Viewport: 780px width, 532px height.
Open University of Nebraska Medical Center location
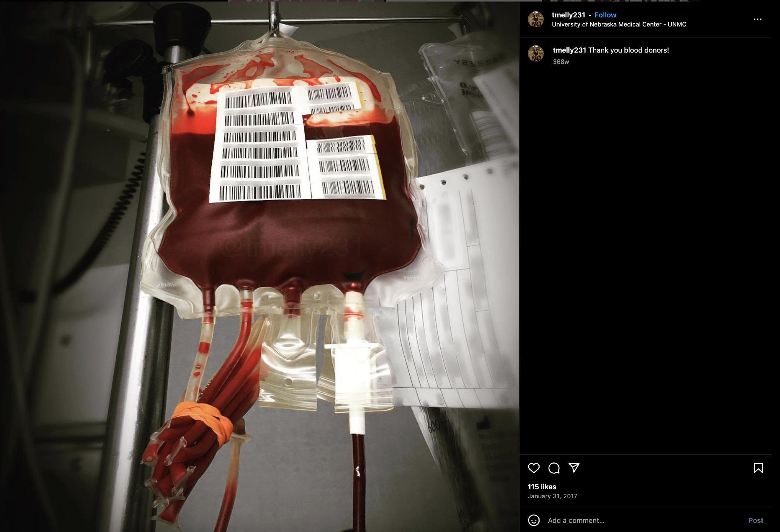point(619,24)
